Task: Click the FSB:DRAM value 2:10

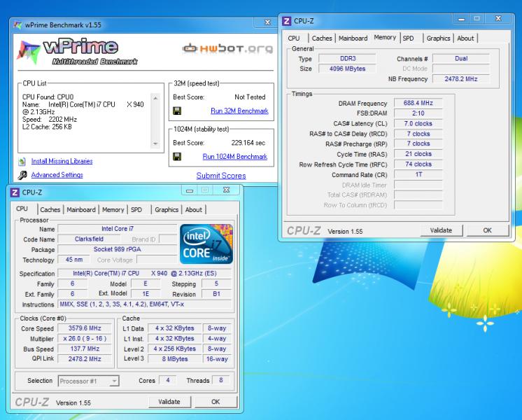Action: point(418,113)
